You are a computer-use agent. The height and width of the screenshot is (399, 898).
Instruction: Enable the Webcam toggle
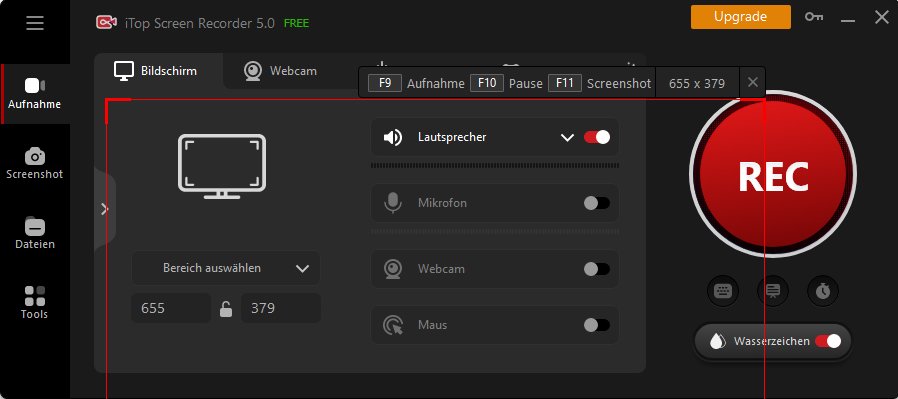(x=597, y=269)
